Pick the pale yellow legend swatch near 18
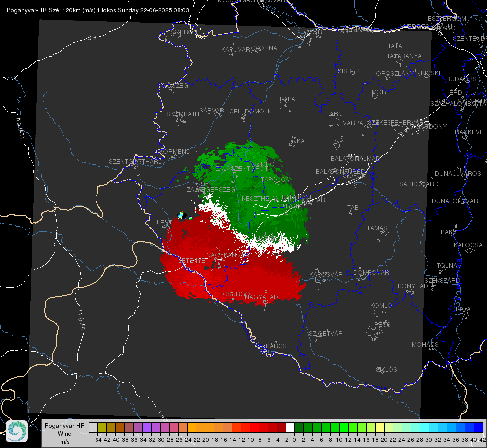This screenshot has height=448, width=487. pos(380,427)
